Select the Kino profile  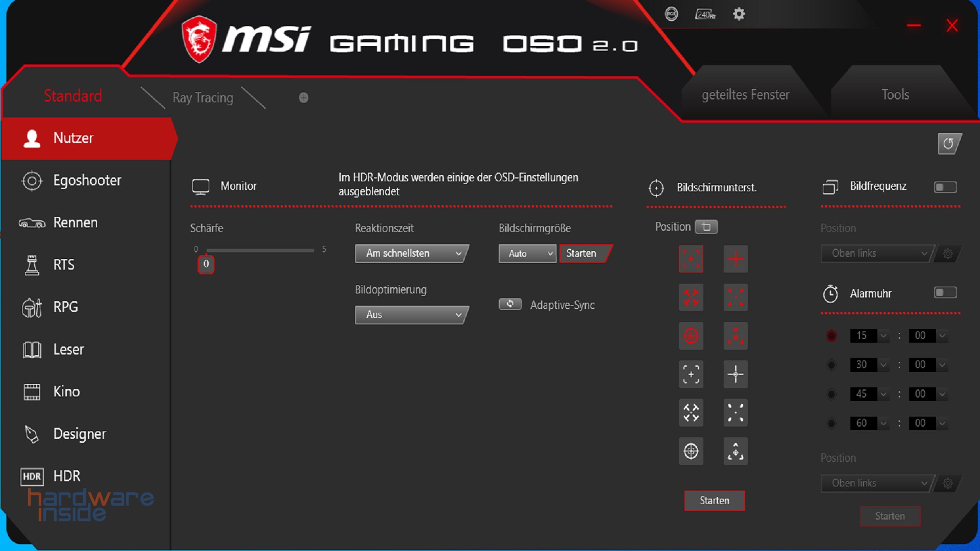[86, 392]
